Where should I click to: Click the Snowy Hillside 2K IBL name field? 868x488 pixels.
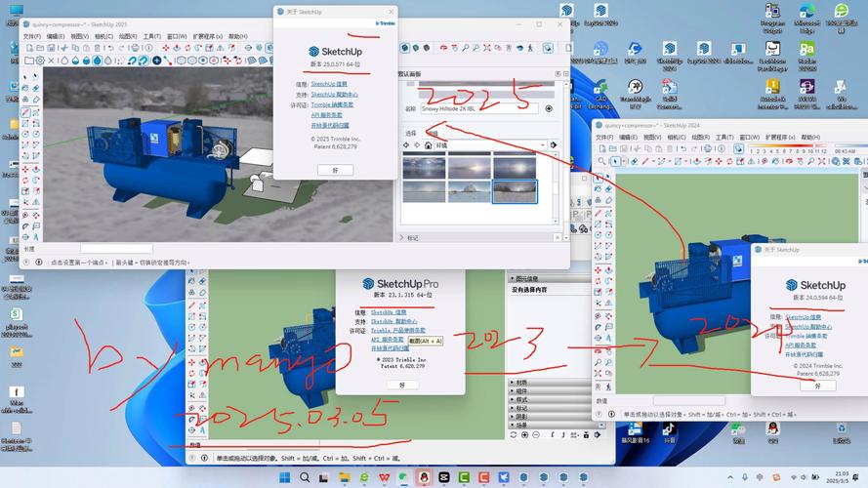click(479, 108)
